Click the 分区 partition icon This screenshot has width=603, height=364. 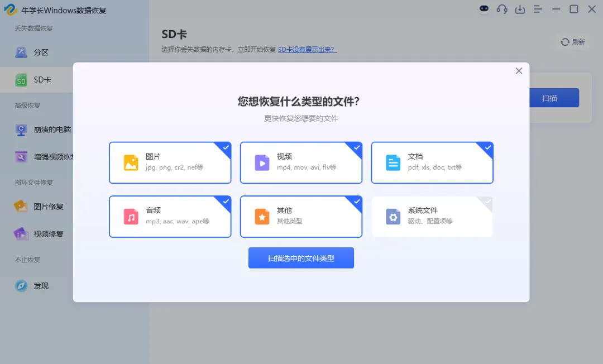point(21,52)
